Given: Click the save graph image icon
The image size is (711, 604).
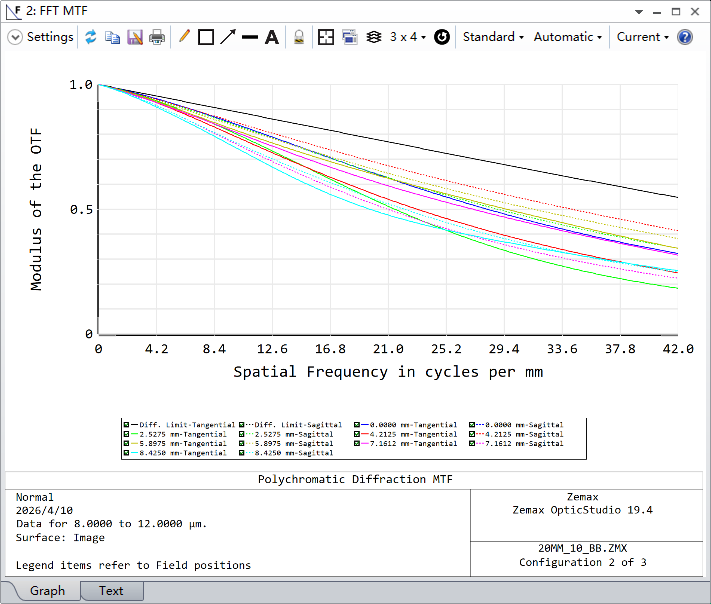Looking at the screenshot, I should point(135,37).
